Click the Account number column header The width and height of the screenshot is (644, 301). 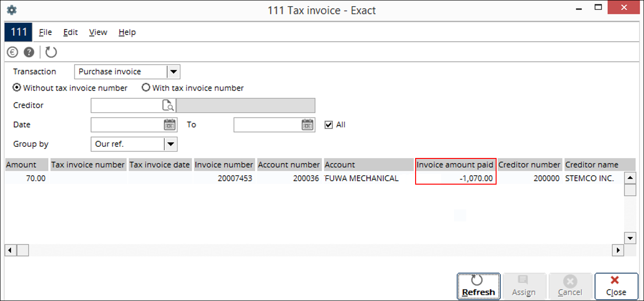pyautogui.click(x=289, y=165)
